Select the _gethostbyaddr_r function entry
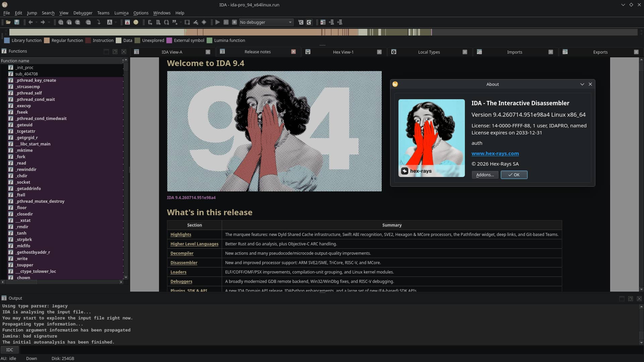The image size is (644, 362). tap(65, 252)
